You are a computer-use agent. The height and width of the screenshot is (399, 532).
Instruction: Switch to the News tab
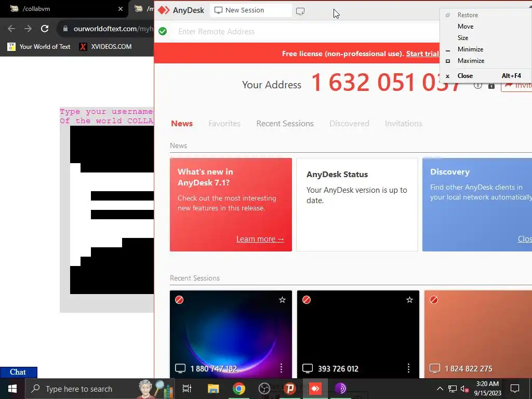tap(182, 124)
